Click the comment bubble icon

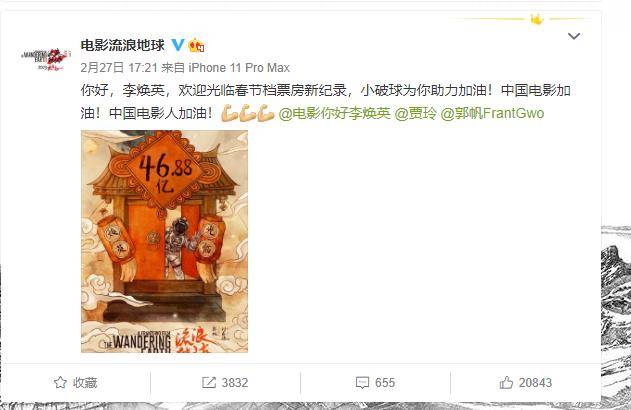tap(362, 383)
